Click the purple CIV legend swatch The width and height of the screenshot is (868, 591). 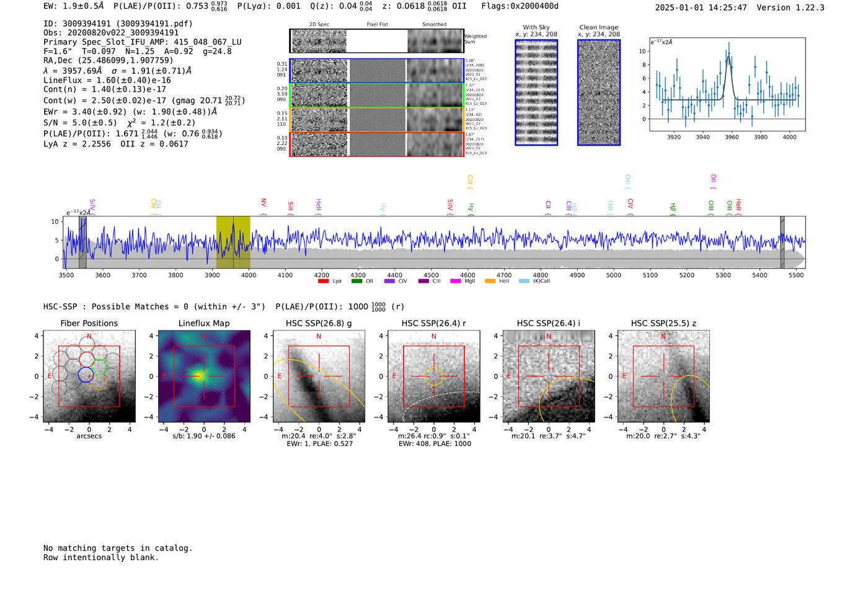click(x=389, y=281)
